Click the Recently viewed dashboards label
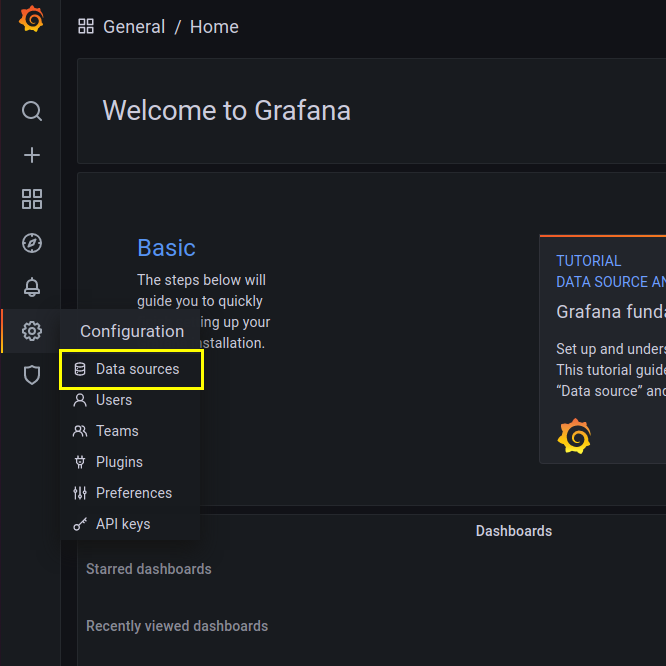666x666 pixels. [177, 626]
